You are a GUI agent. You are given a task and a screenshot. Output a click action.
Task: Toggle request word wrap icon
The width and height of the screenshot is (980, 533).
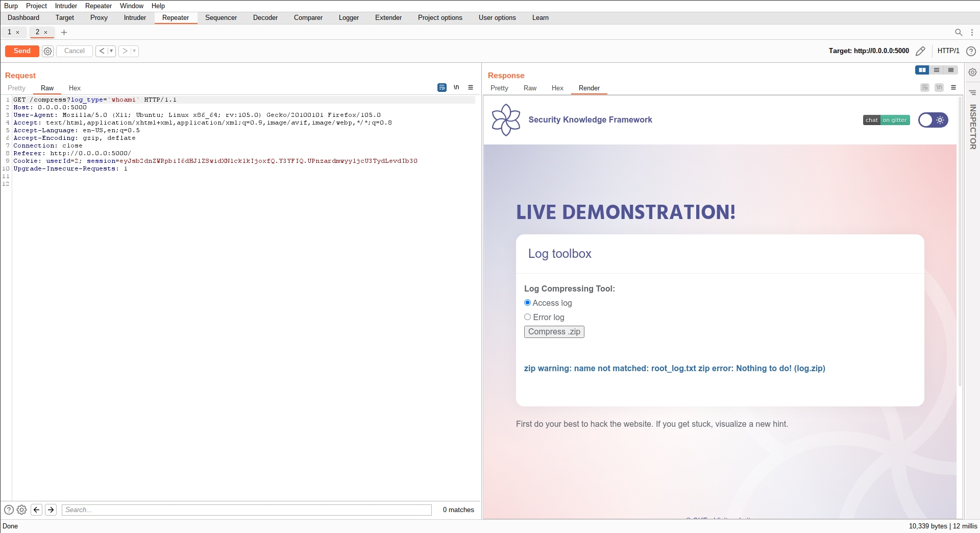tap(442, 88)
